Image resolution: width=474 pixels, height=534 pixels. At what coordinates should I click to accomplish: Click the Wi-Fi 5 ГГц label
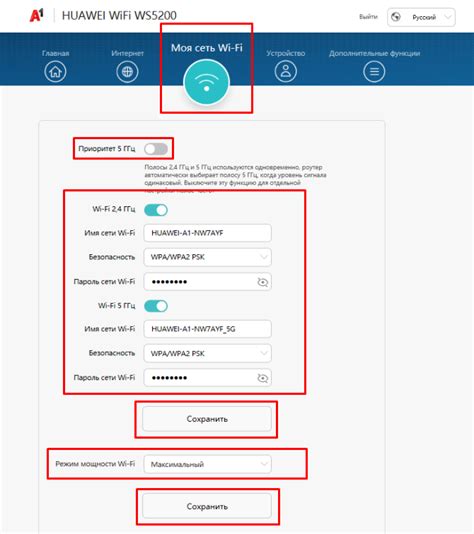click(116, 306)
